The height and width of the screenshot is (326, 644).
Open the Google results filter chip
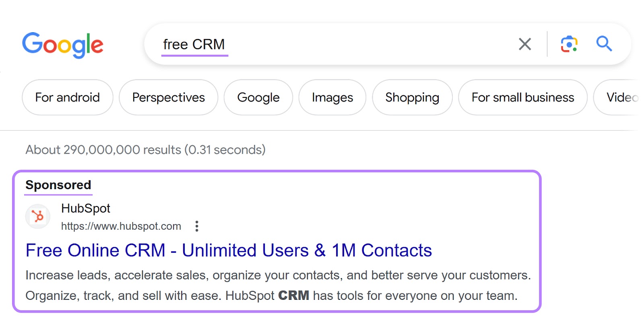[x=258, y=97]
